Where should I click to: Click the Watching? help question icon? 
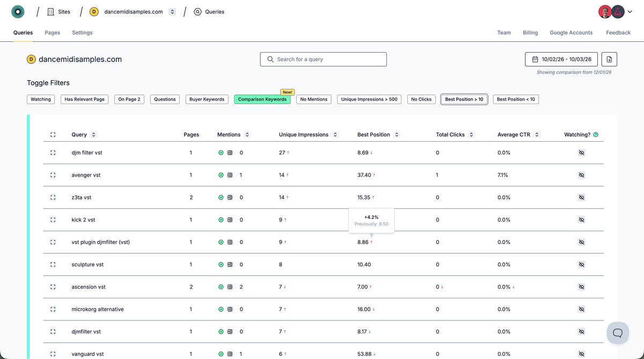click(596, 135)
